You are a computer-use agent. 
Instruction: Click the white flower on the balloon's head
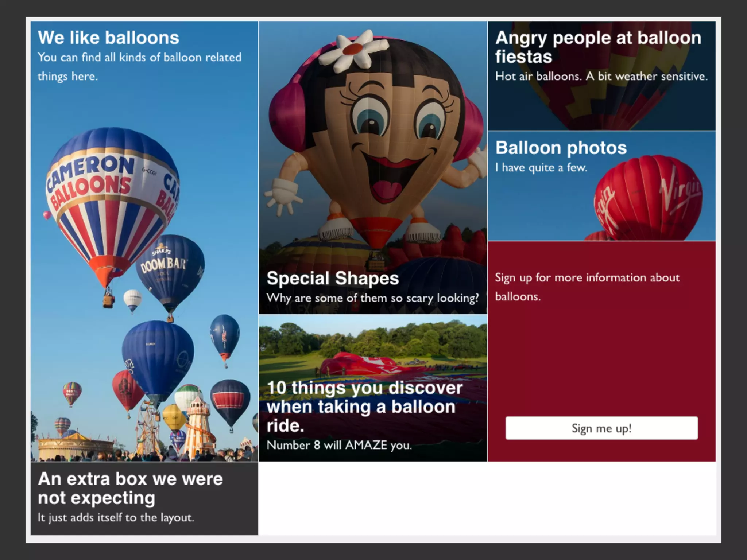click(351, 50)
